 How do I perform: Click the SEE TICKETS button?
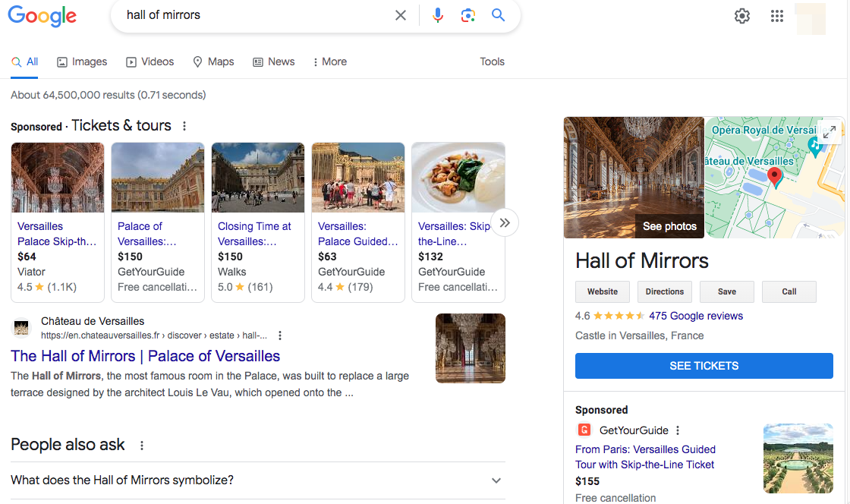click(x=704, y=366)
